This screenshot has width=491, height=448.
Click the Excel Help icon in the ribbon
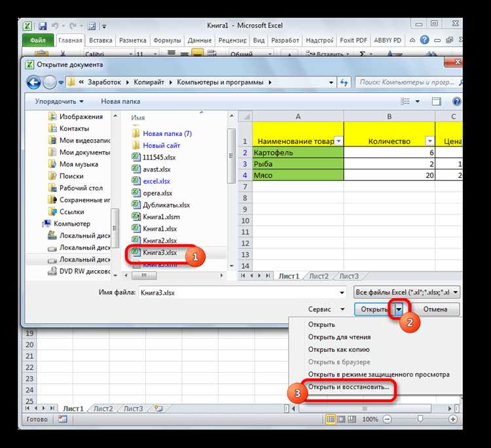(424, 40)
